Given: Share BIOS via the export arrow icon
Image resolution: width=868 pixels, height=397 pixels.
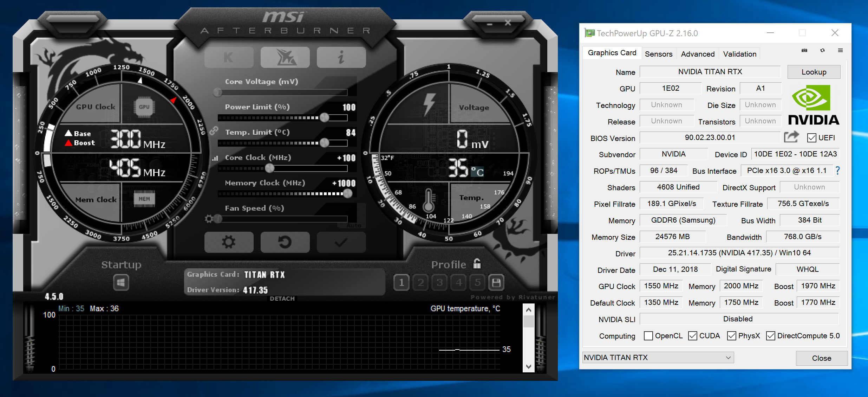Looking at the screenshot, I should click(792, 137).
